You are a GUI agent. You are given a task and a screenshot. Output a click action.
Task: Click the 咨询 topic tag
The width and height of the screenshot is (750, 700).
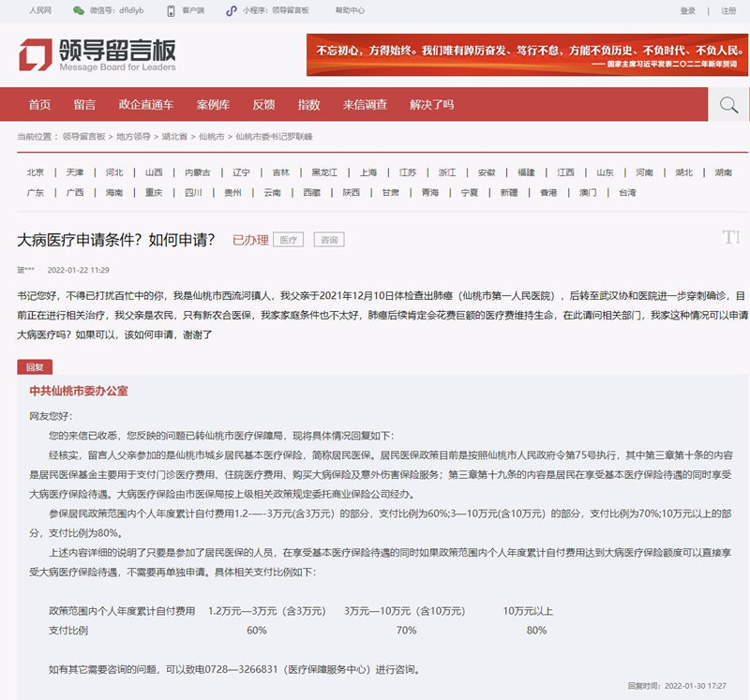pyautogui.click(x=329, y=239)
